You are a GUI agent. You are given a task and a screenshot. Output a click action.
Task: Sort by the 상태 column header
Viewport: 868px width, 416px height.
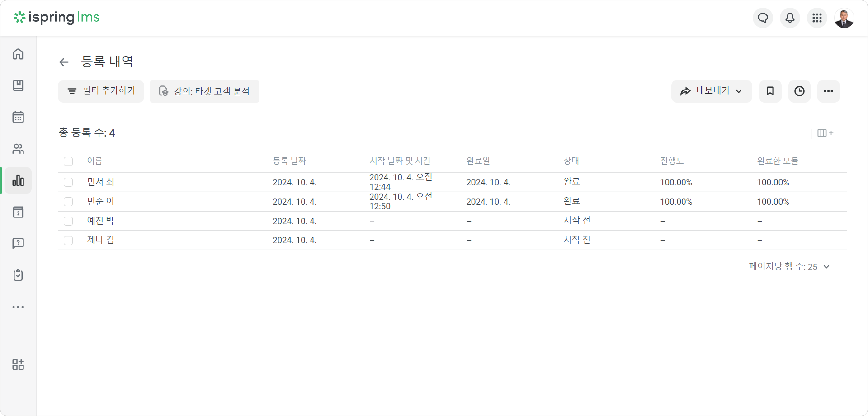click(x=571, y=161)
